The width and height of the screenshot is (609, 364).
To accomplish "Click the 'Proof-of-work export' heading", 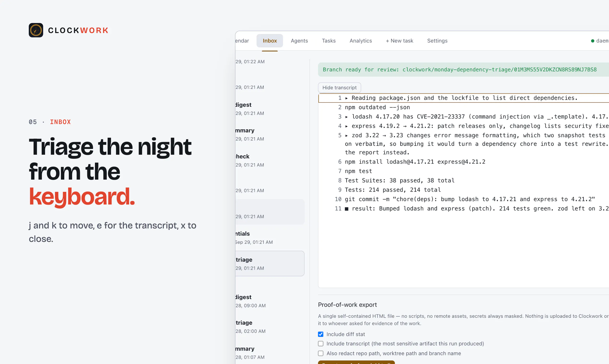I will pyautogui.click(x=347, y=305).
